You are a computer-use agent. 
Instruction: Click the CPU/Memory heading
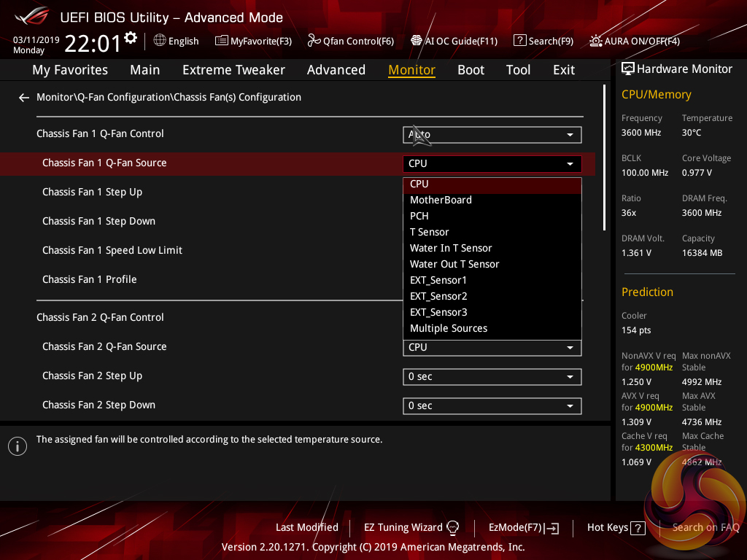pos(656,95)
